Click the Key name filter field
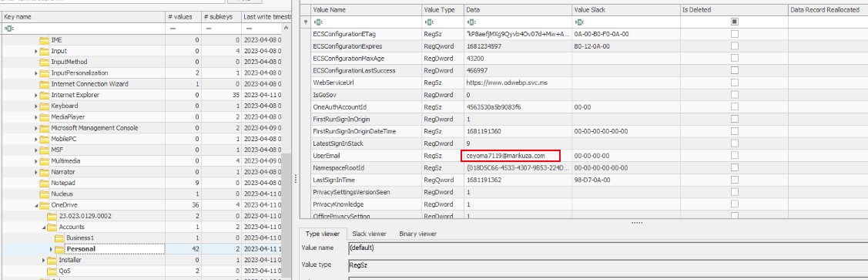The height and width of the screenshot is (280, 868). [83, 29]
